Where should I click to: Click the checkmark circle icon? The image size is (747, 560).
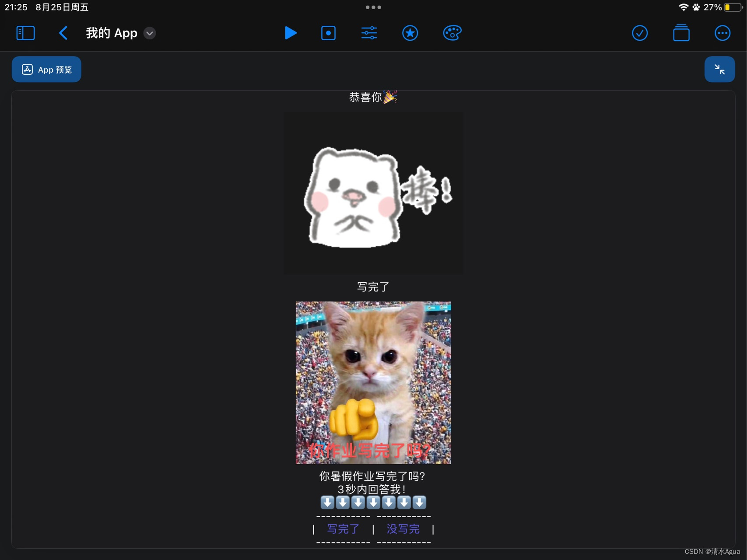pyautogui.click(x=640, y=33)
